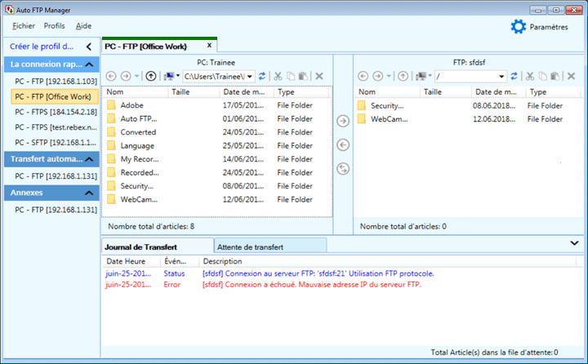This screenshot has width=588, height=364.
Task: Select the Adobe folder in PC list
Action: tap(132, 105)
